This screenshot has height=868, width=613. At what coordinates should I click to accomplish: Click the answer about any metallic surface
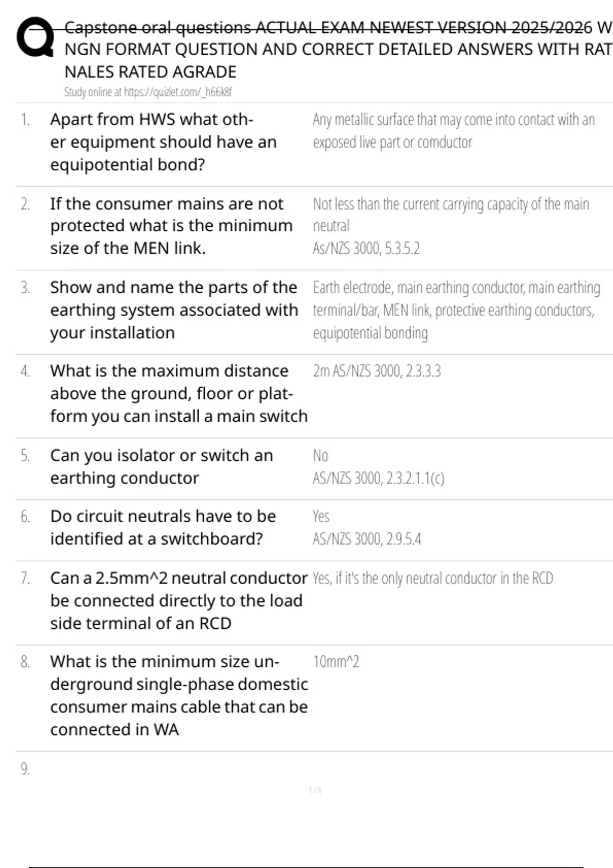pos(453,131)
